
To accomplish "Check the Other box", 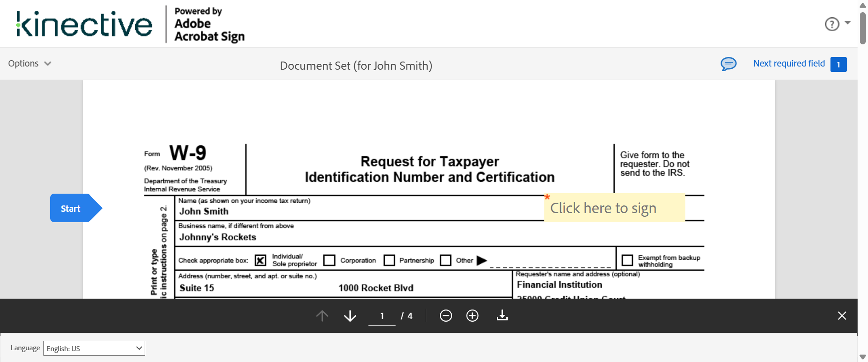I will (445, 260).
